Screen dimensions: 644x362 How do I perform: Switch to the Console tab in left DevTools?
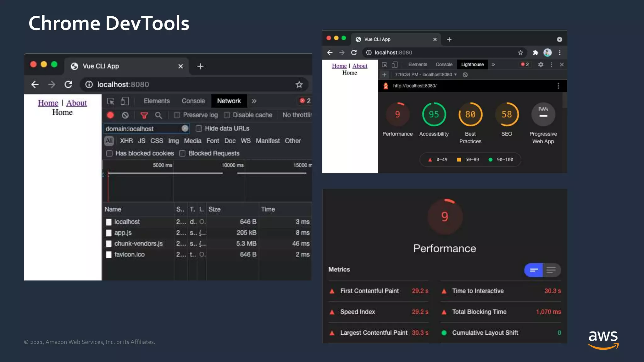pyautogui.click(x=193, y=101)
